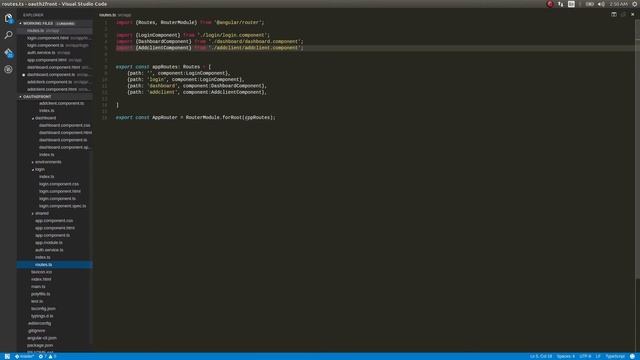This screenshot has height=360, width=640.
Task: Open .gitignore in file tree
Action: tap(36, 331)
